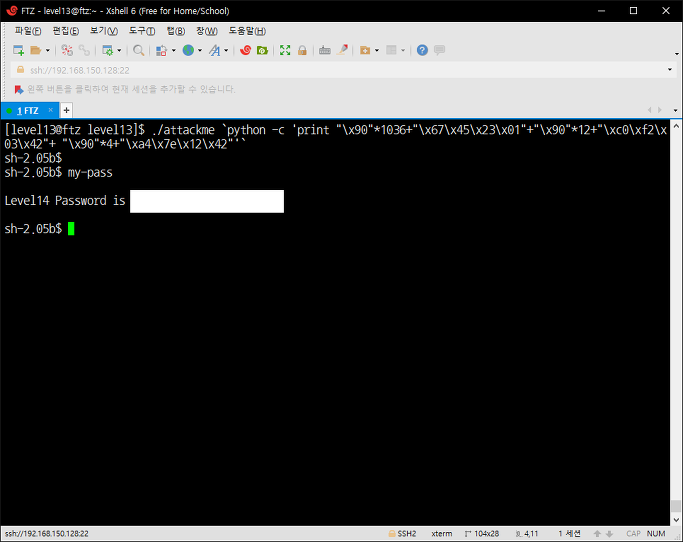Viewport: 683px width, 542px height.
Task: Click the speech bubble feedback icon
Action: (x=440, y=50)
